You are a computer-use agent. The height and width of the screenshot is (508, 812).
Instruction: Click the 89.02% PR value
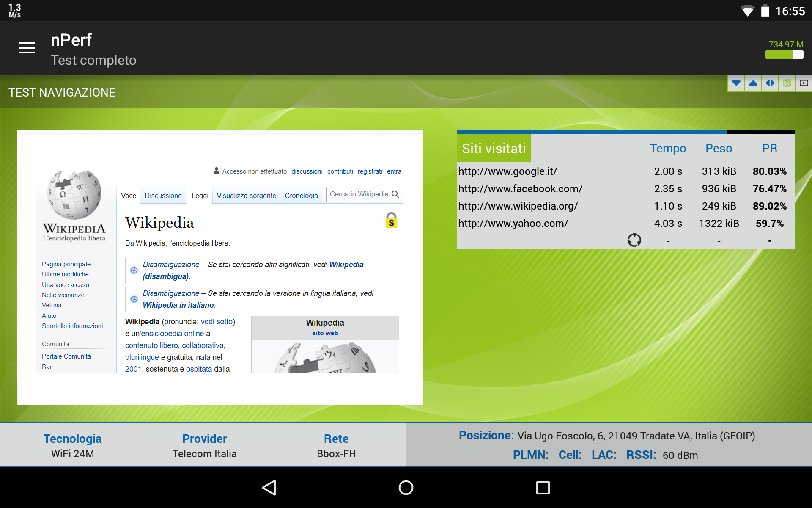[x=770, y=206]
